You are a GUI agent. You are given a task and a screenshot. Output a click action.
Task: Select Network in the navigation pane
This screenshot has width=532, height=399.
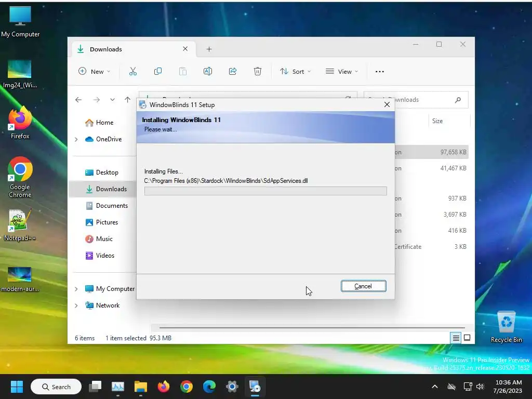tap(102, 305)
